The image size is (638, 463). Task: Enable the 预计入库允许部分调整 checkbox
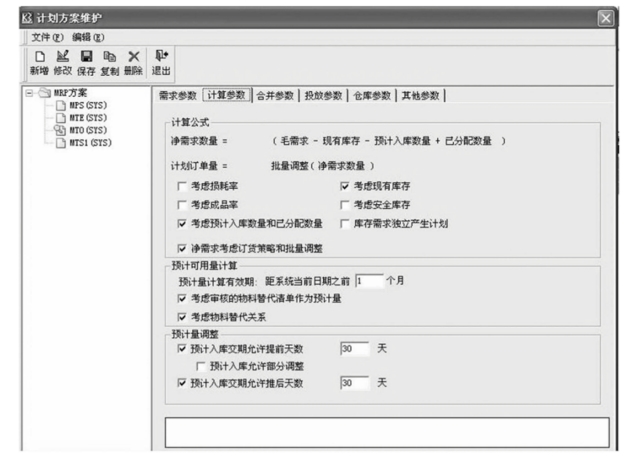pyautogui.click(x=201, y=367)
